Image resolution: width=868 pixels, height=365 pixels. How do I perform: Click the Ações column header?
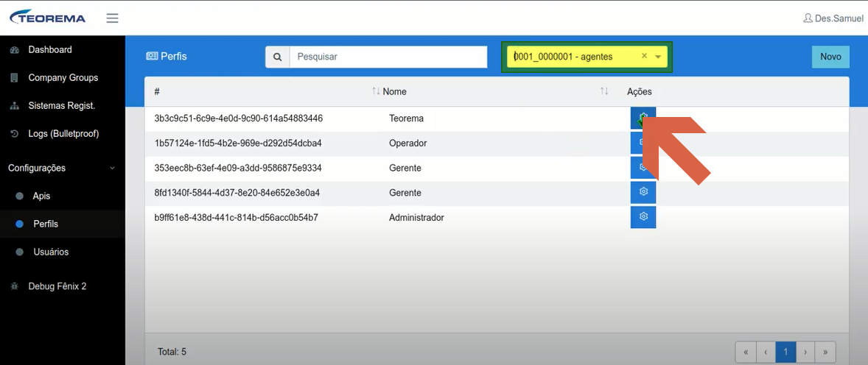(x=640, y=92)
